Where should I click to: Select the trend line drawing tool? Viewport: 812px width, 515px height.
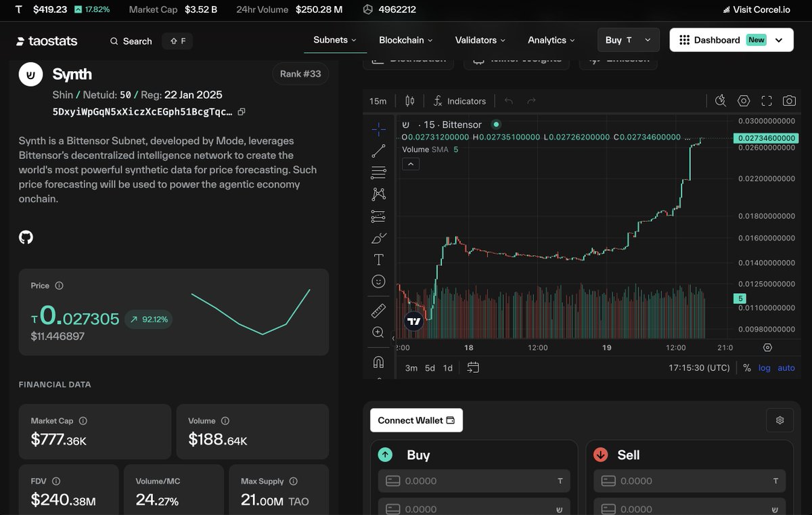378,150
